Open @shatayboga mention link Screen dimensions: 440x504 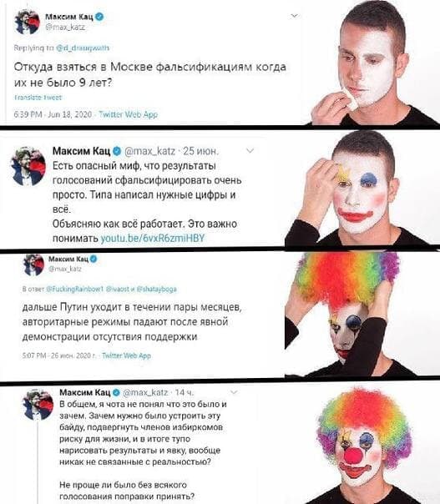[157, 289]
